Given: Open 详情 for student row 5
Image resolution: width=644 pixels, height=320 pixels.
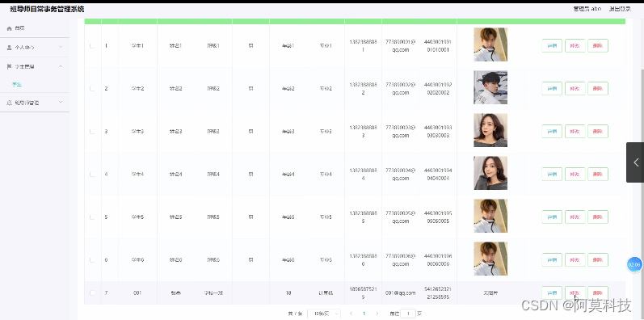Looking at the screenshot, I should click(x=552, y=217).
